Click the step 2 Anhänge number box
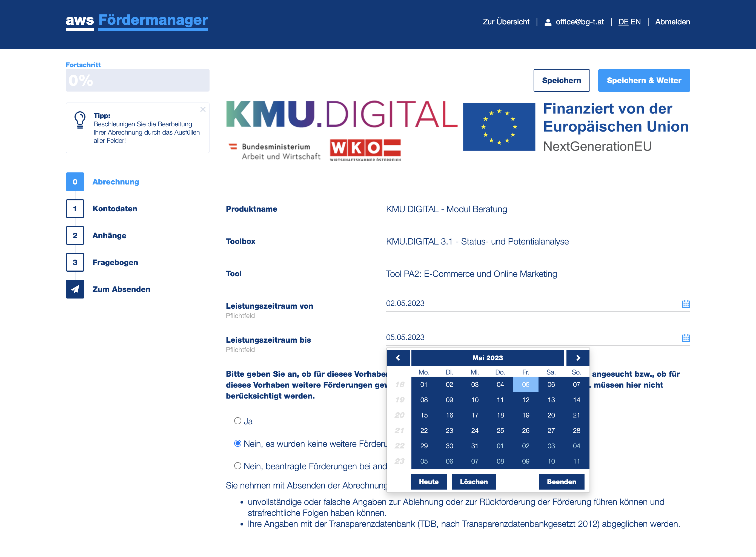756x557 pixels. pos(75,235)
